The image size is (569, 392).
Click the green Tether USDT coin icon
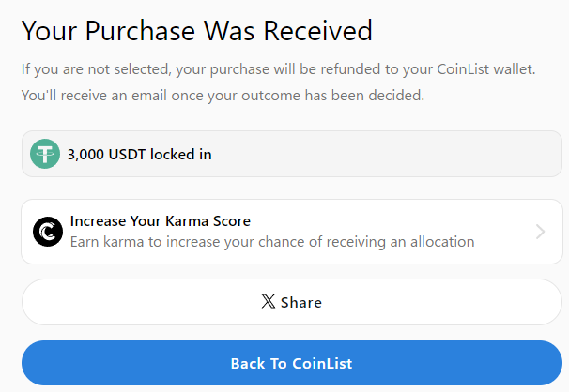pyautogui.click(x=45, y=154)
